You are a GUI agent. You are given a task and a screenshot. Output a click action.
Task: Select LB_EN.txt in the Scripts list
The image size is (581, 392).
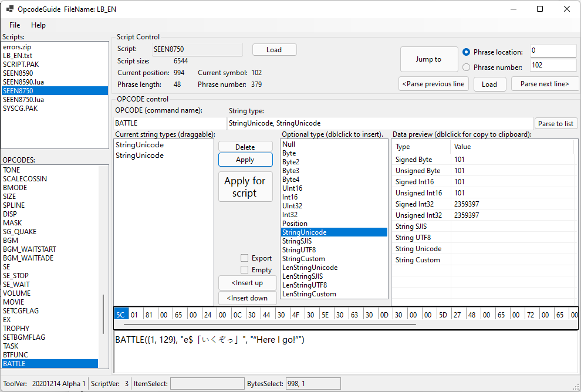click(55, 56)
